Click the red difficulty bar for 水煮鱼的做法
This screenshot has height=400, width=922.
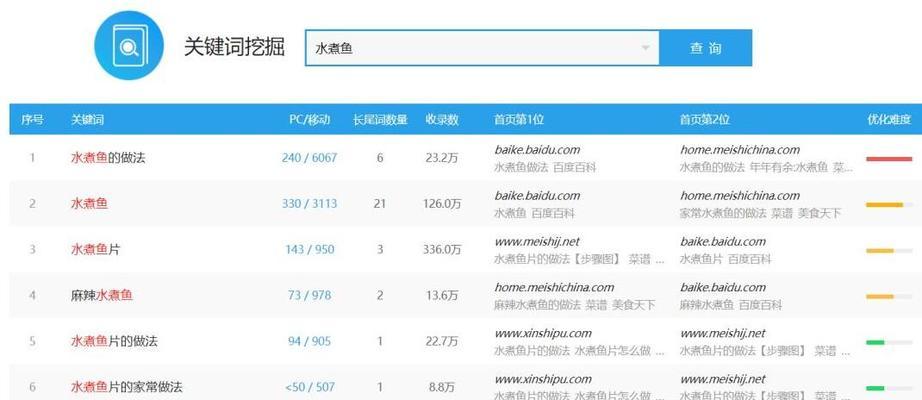pyautogui.click(x=889, y=159)
